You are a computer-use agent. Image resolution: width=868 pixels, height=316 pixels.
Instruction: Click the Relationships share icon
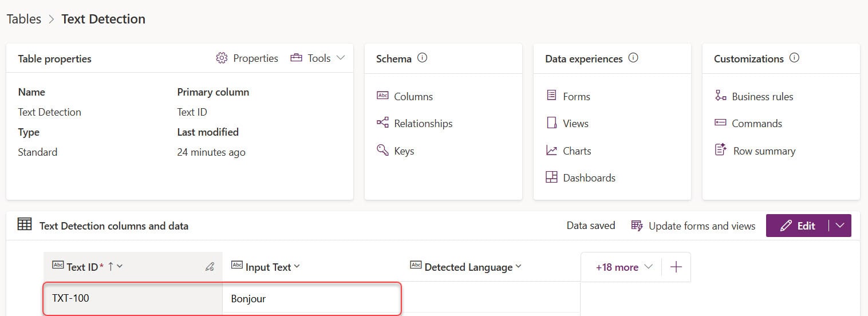[382, 123]
